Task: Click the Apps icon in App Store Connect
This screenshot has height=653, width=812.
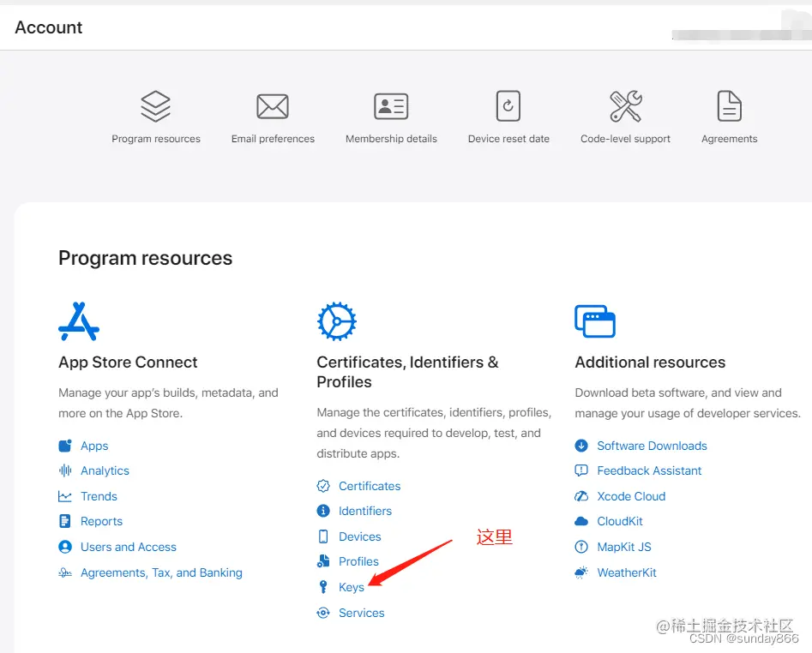Action: point(64,446)
